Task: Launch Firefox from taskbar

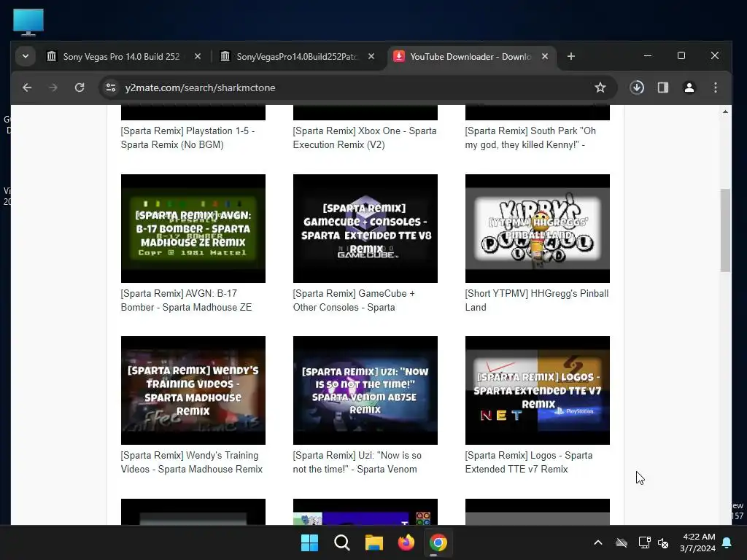Action: click(x=406, y=542)
